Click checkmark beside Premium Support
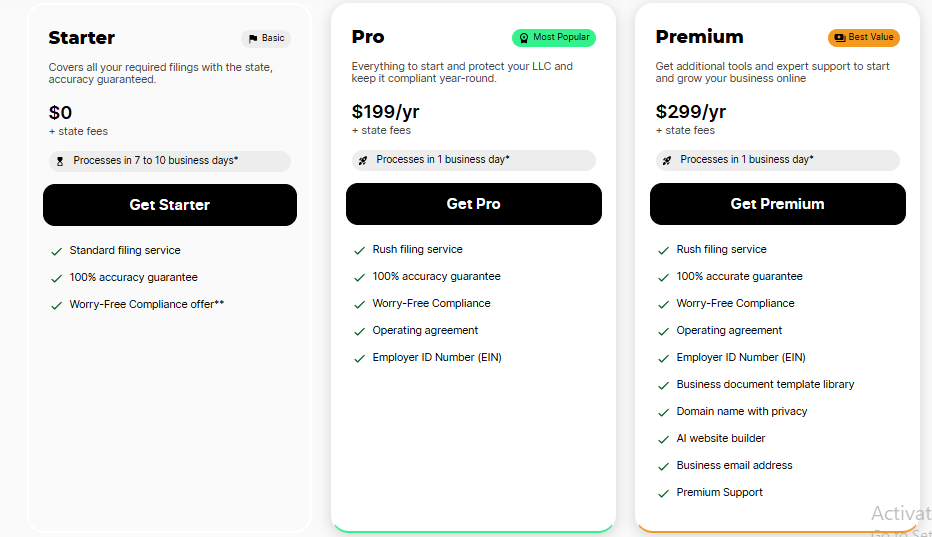Image resolution: width=932 pixels, height=537 pixels. [663, 494]
